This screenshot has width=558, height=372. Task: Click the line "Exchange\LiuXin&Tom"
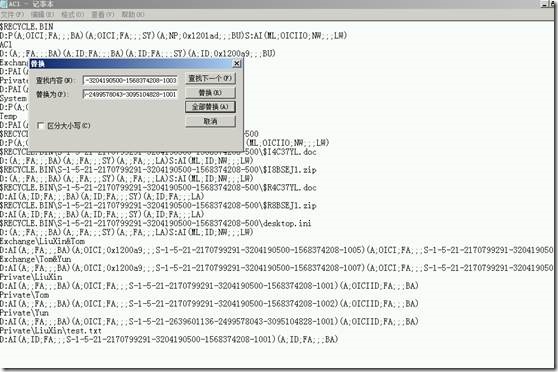(42, 241)
